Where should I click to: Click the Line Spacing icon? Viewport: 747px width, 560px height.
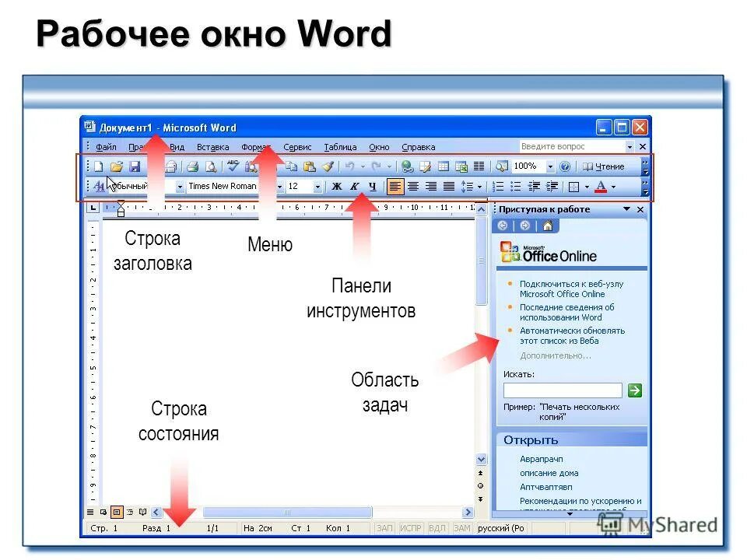(x=467, y=186)
